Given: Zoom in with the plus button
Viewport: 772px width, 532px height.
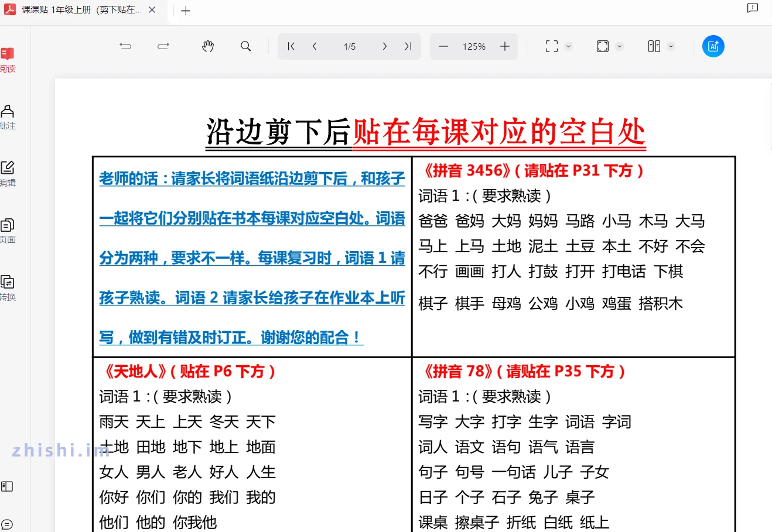Looking at the screenshot, I should point(505,46).
